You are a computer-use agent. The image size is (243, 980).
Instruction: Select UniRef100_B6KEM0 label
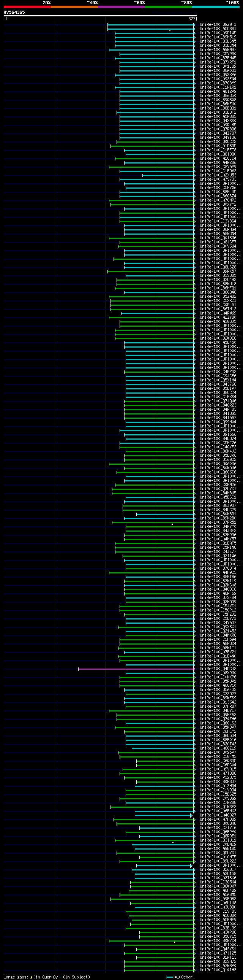(x=218, y=104)
